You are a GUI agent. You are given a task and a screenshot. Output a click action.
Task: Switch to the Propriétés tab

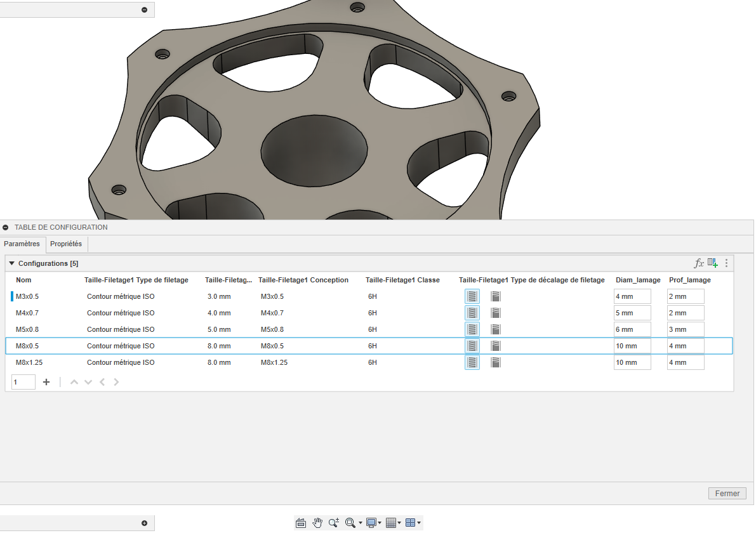tap(66, 244)
